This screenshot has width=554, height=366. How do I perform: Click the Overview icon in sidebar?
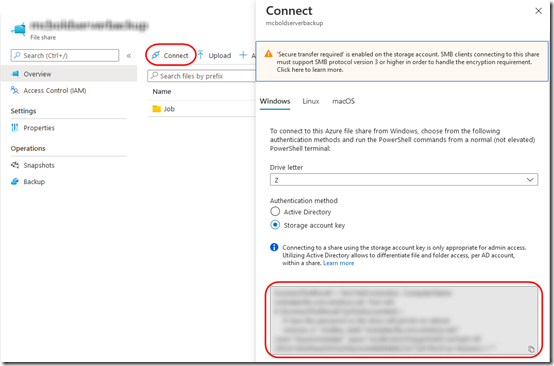pos(15,74)
